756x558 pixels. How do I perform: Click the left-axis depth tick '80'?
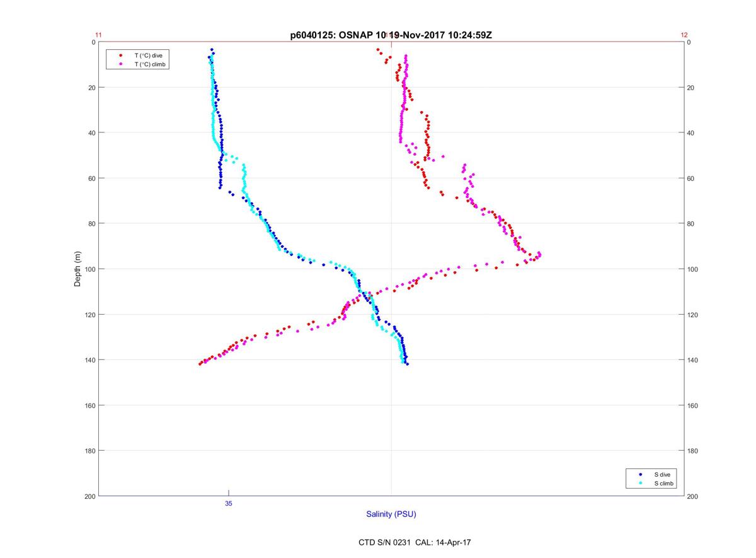click(91, 224)
